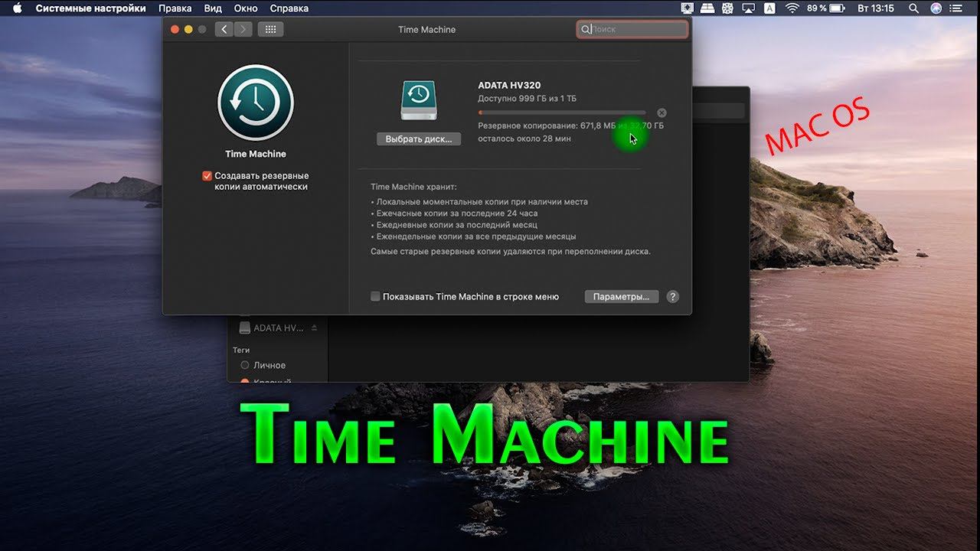980x551 pixels.
Task: Click the Поиск search field
Action: coord(632,29)
